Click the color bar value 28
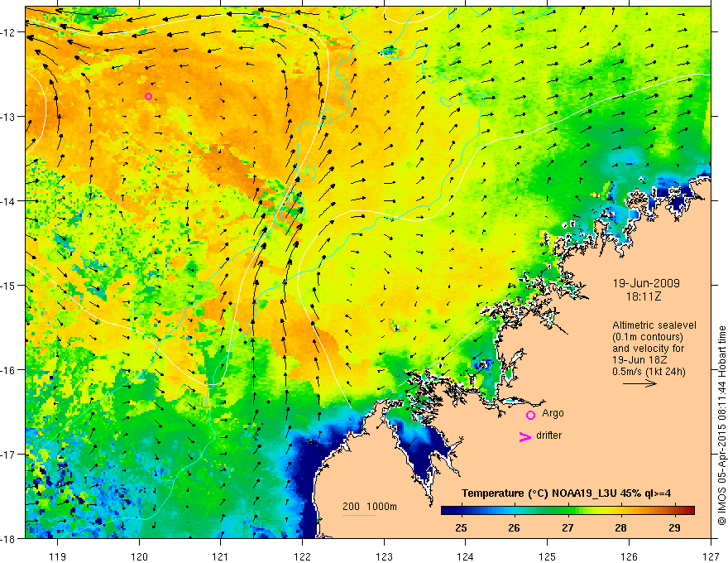The height and width of the screenshot is (563, 728). click(620, 528)
